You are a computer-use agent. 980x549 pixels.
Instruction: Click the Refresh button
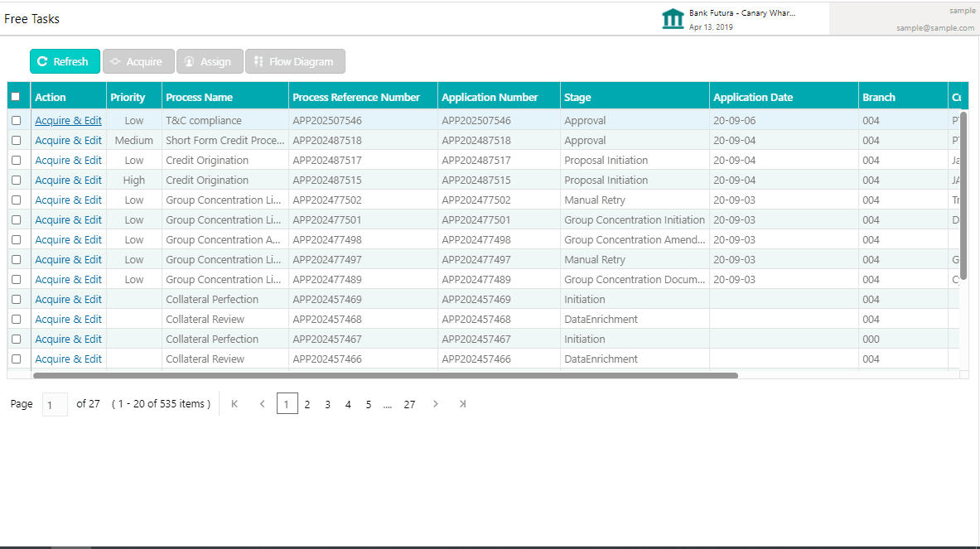click(x=65, y=61)
